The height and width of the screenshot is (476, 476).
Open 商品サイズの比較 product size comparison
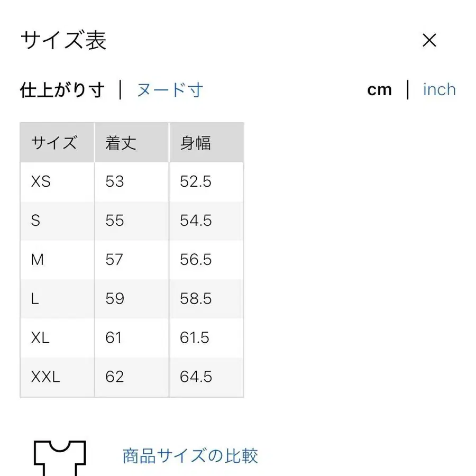coord(189,455)
